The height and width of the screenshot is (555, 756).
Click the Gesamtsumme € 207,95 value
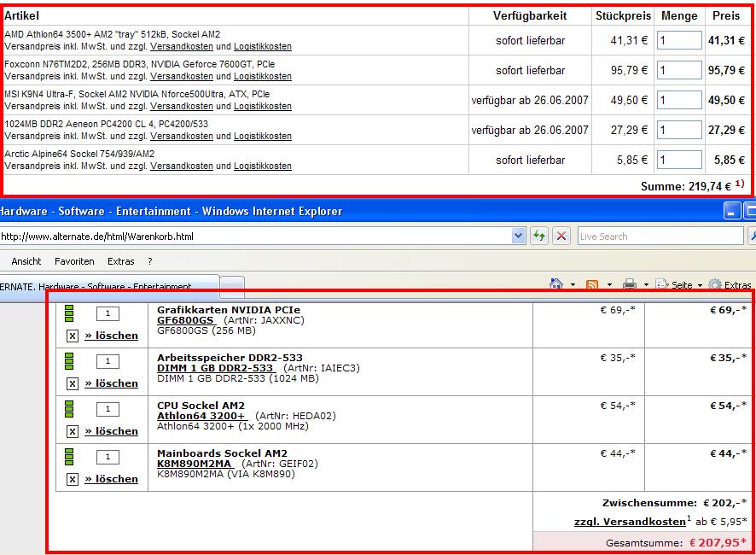tap(718, 542)
